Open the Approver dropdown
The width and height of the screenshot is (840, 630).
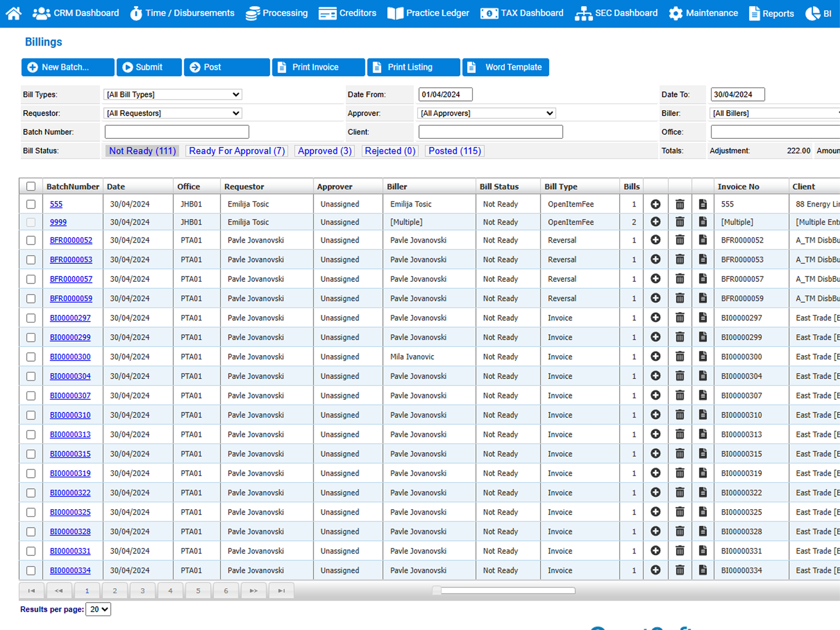coord(486,113)
